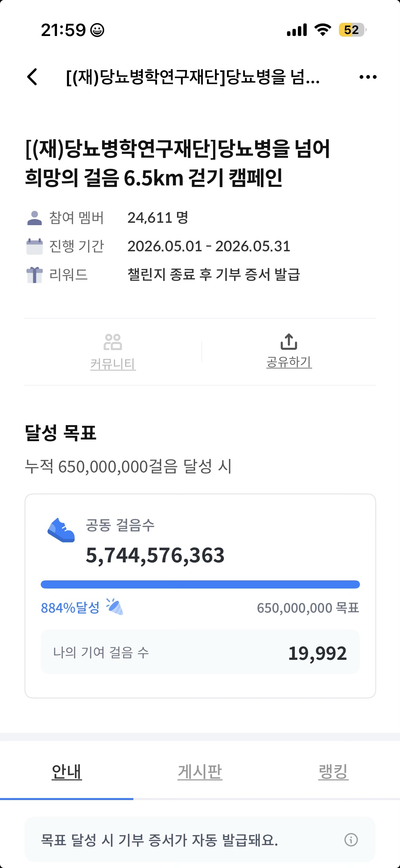Tap the text 누적 650,000,000걸음 달성 시
Screen dimensions: 400x868
pos(128,466)
